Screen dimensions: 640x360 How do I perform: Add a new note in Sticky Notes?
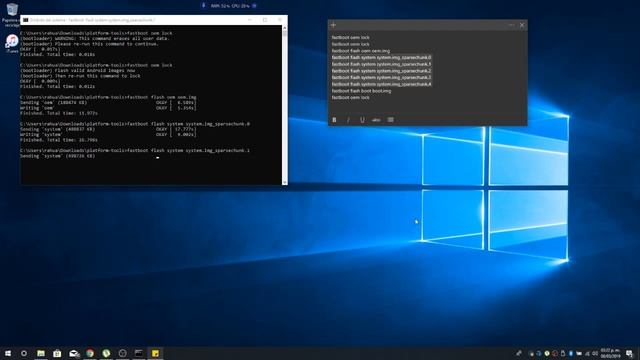click(333, 25)
